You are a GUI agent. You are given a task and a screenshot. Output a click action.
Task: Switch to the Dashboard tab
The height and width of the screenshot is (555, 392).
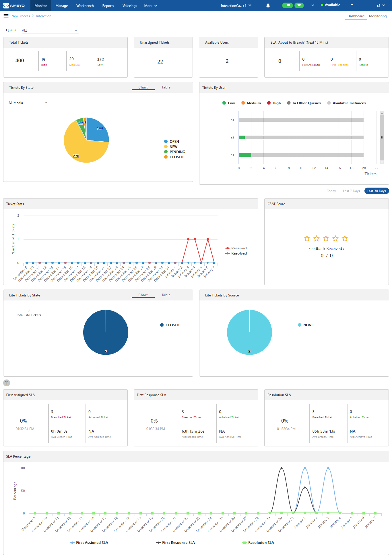pyautogui.click(x=356, y=16)
